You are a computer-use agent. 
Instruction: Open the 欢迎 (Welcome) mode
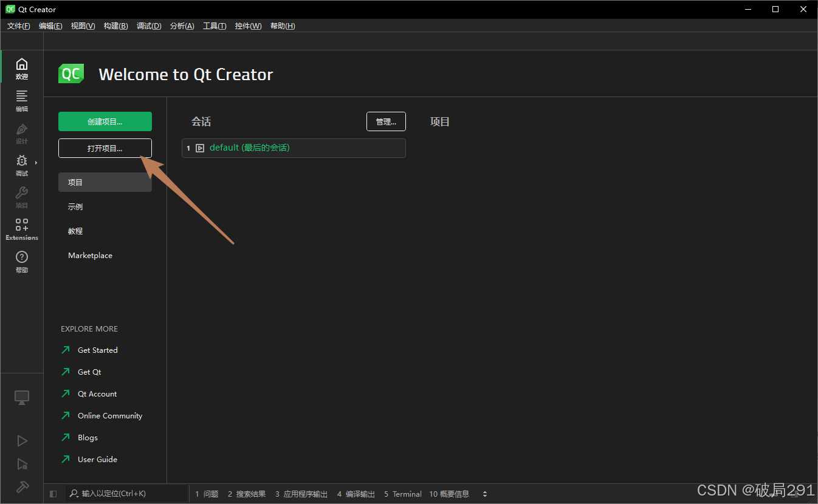point(22,69)
